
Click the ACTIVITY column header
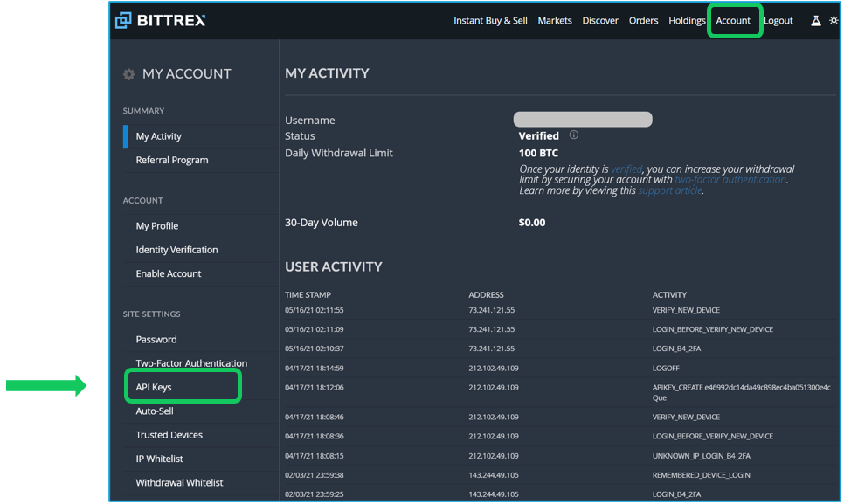pyautogui.click(x=669, y=294)
